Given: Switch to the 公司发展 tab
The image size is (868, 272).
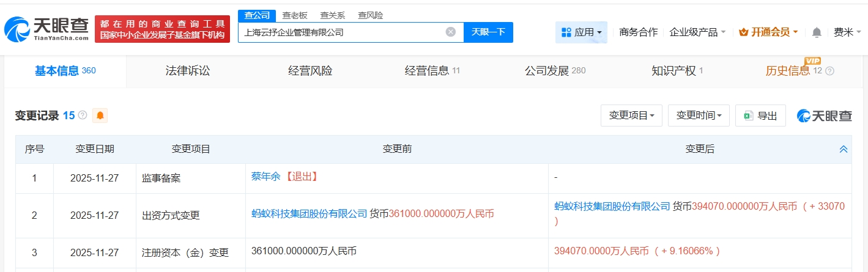Looking at the screenshot, I should click(555, 71).
